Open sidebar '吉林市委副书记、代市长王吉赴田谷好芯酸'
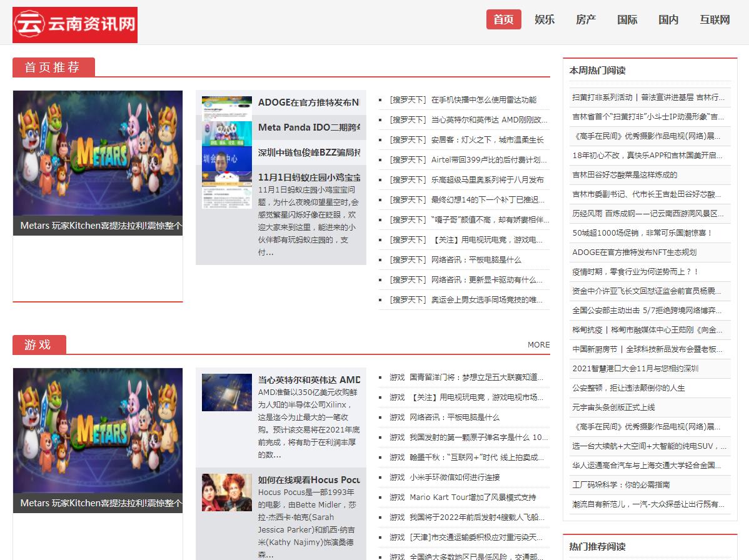The width and height of the screenshot is (749, 560). click(646, 194)
